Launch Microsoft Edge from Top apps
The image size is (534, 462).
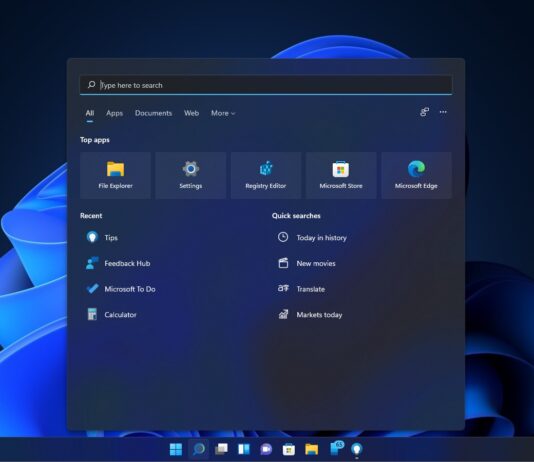click(x=416, y=175)
